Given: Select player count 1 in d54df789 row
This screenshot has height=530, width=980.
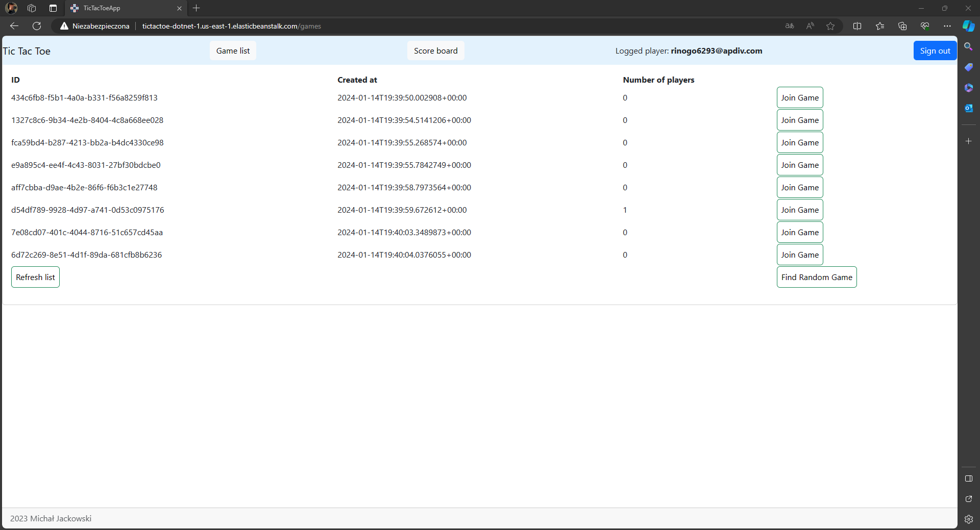Looking at the screenshot, I should pos(625,210).
